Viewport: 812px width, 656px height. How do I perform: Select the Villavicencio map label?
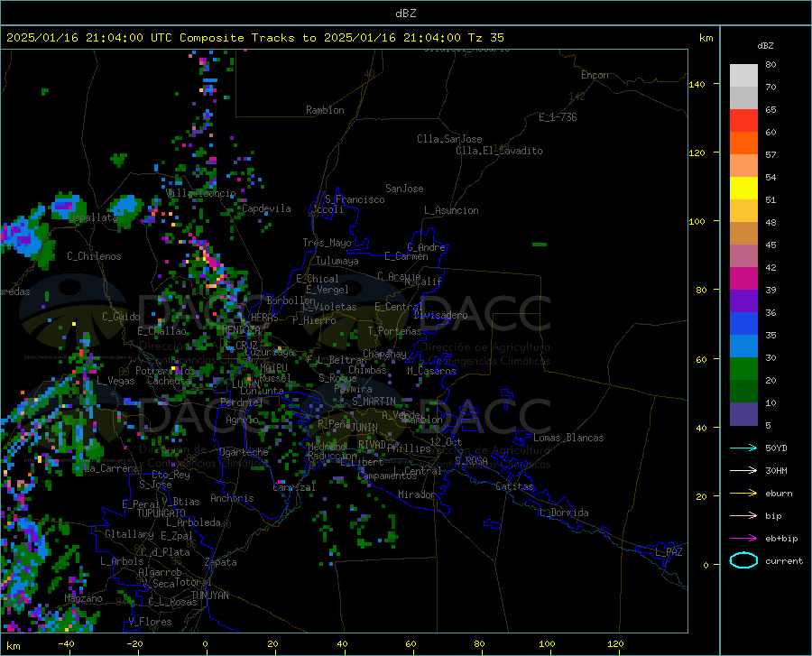[201, 193]
